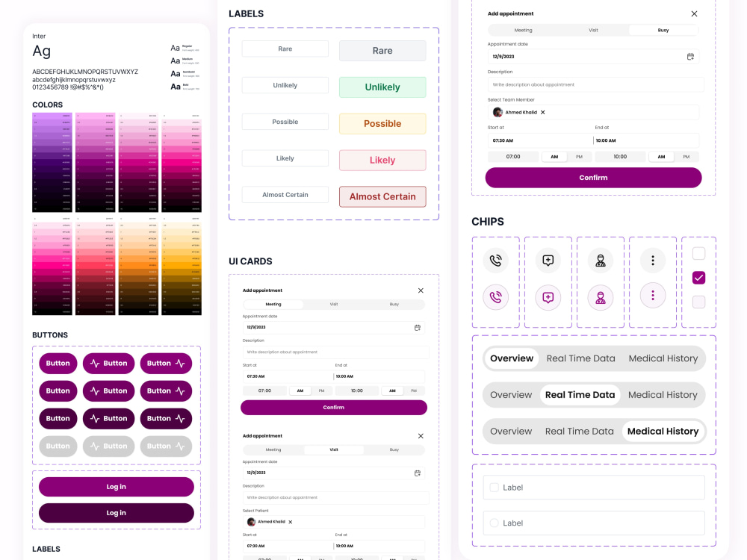Close the Meeting appointment card
The height and width of the screenshot is (560, 747).
(x=421, y=290)
